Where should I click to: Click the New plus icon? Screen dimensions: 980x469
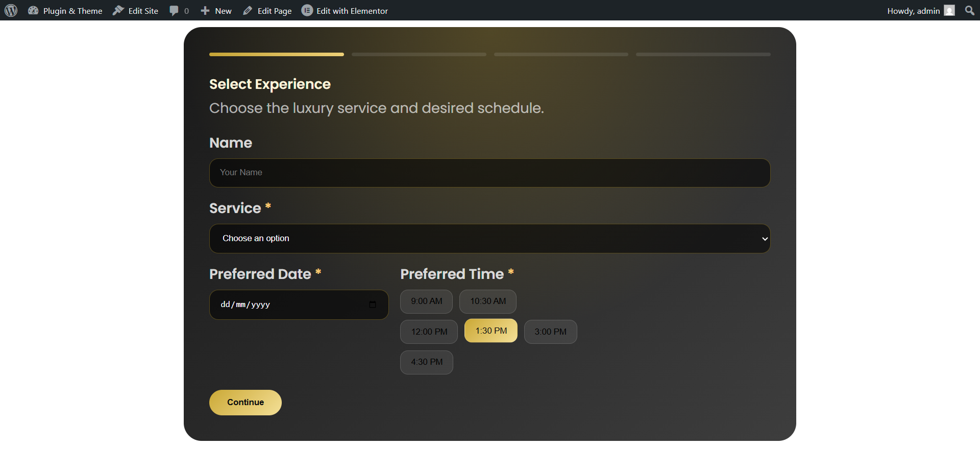(x=205, y=11)
